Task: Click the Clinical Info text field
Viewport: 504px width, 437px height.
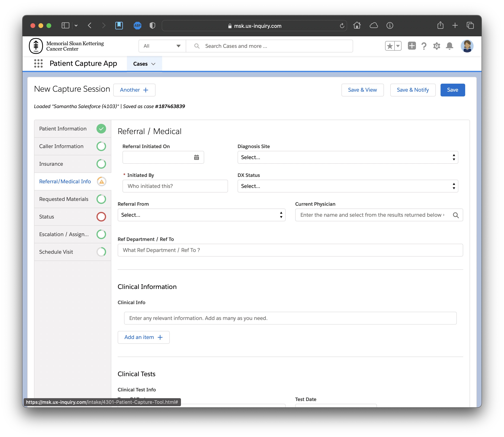Action: pyautogui.click(x=290, y=318)
